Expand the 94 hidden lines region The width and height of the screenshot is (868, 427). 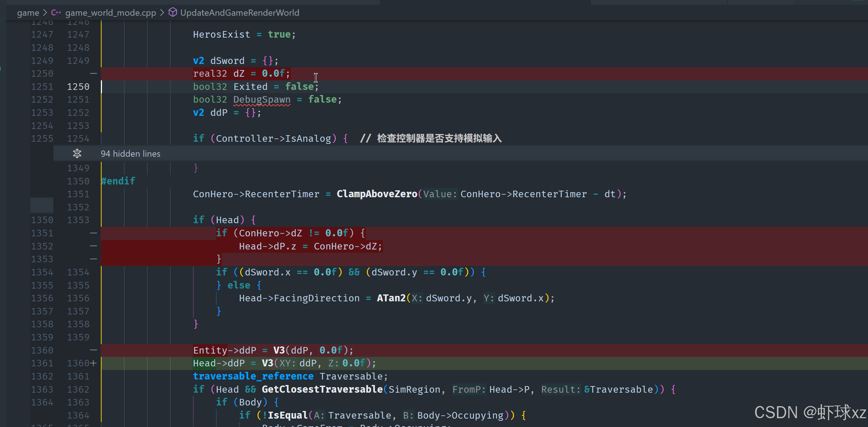pyautogui.click(x=130, y=154)
